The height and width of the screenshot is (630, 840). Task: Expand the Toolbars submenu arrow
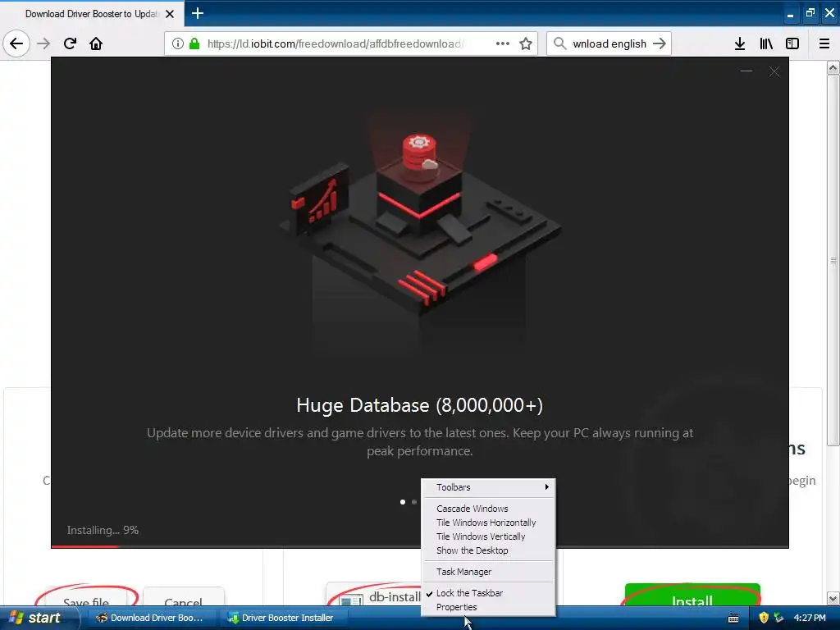pos(546,487)
